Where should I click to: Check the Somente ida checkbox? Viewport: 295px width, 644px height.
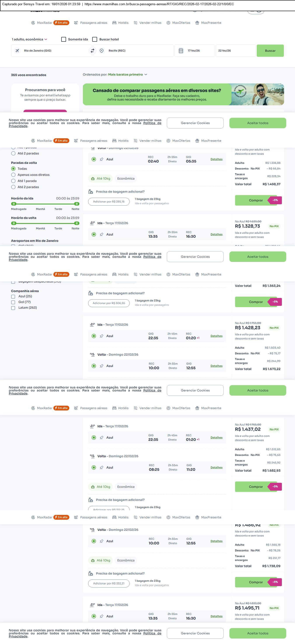point(64,39)
